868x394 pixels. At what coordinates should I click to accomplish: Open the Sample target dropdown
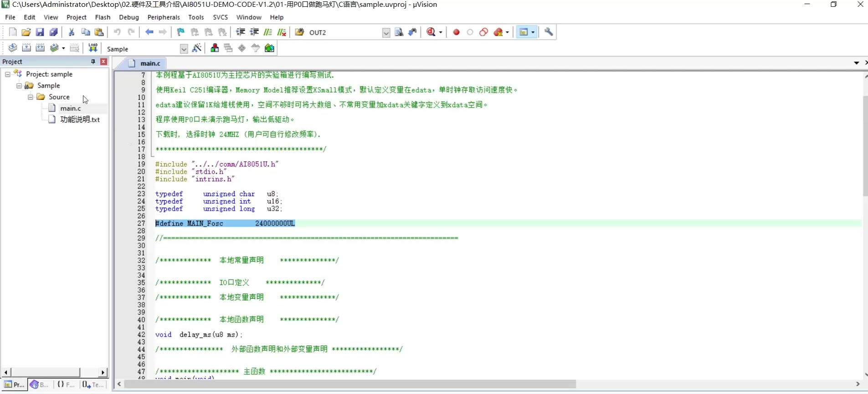point(184,49)
